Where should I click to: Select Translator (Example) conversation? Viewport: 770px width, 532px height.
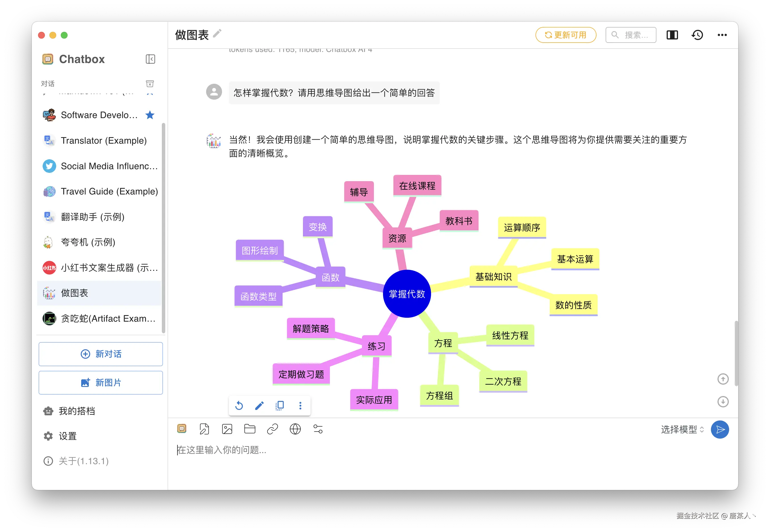point(103,141)
